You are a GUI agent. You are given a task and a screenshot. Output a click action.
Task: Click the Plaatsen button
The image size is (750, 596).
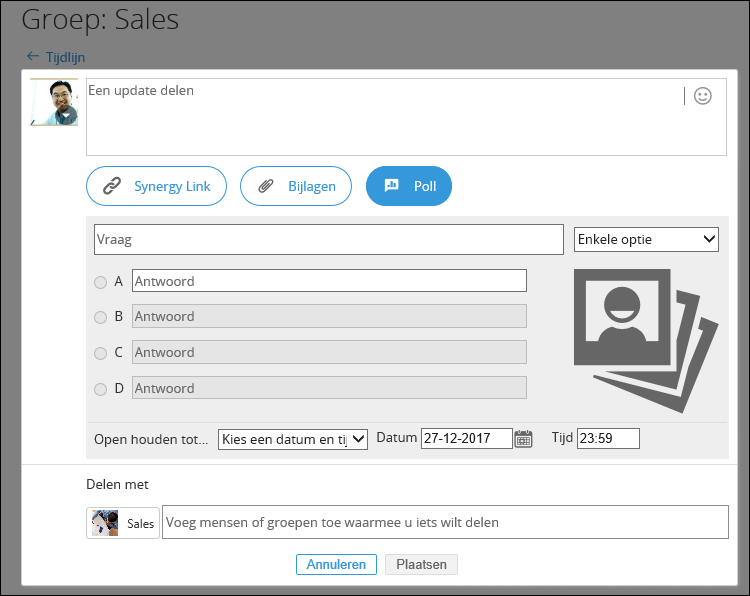[421, 564]
